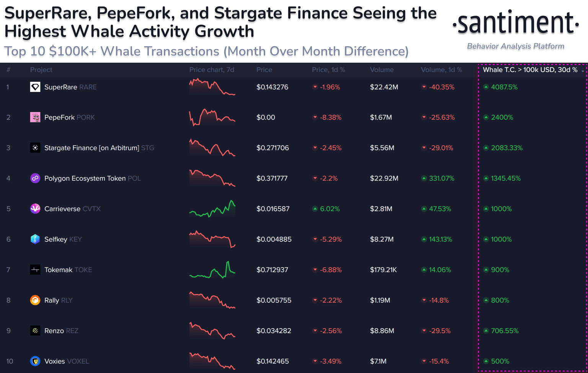Click the Tokemak TOKE black icon
The image size is (588, 373).
tap(35, 270)
